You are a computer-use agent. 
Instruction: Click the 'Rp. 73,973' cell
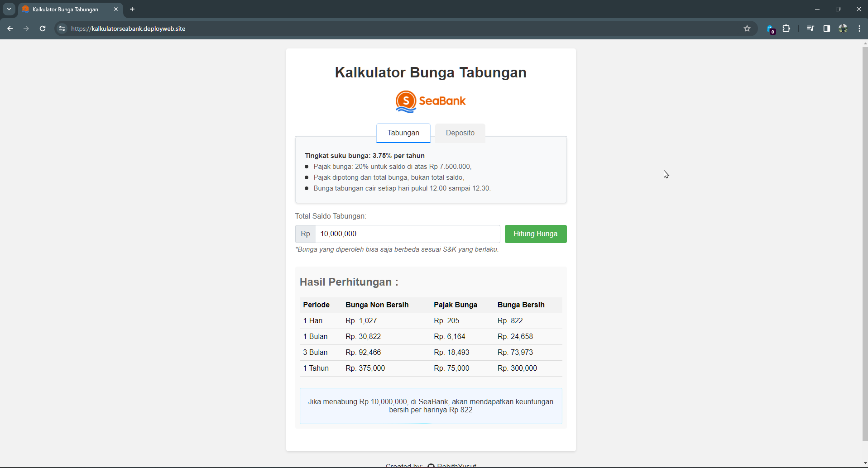(515, 353)
